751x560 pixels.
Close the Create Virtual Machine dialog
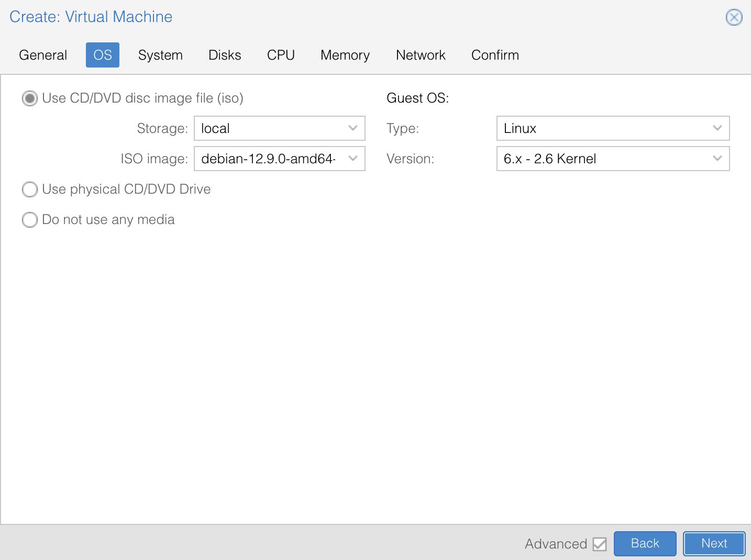tap(734, 17)
